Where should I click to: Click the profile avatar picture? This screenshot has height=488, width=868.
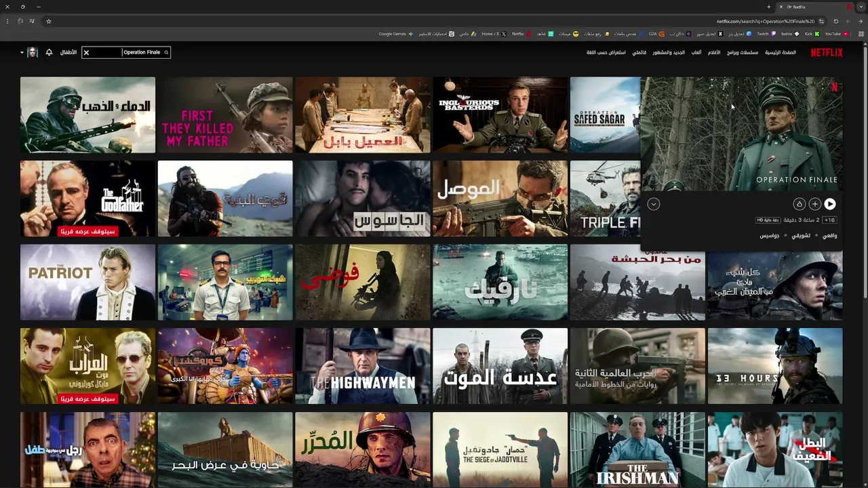coord(32,52)
